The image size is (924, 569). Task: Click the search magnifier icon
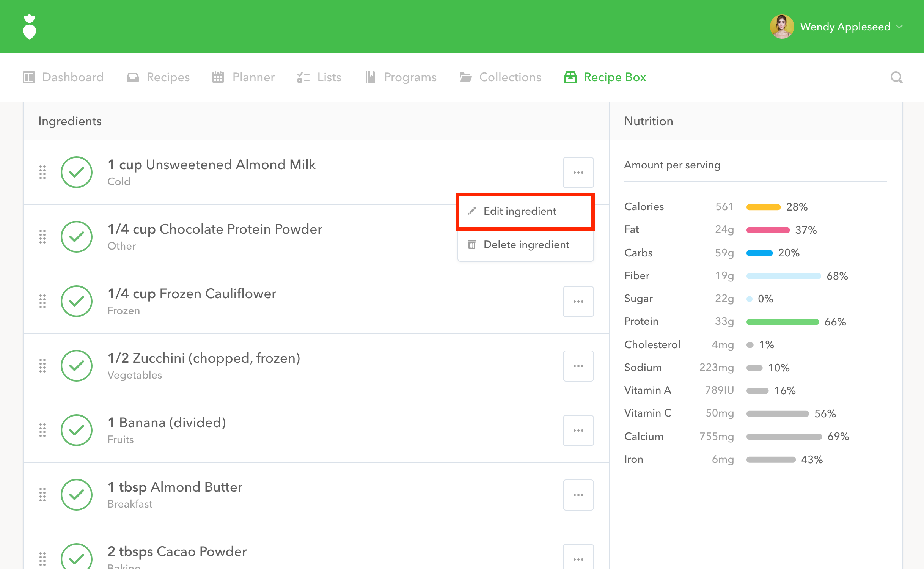[x=896, y=77]
